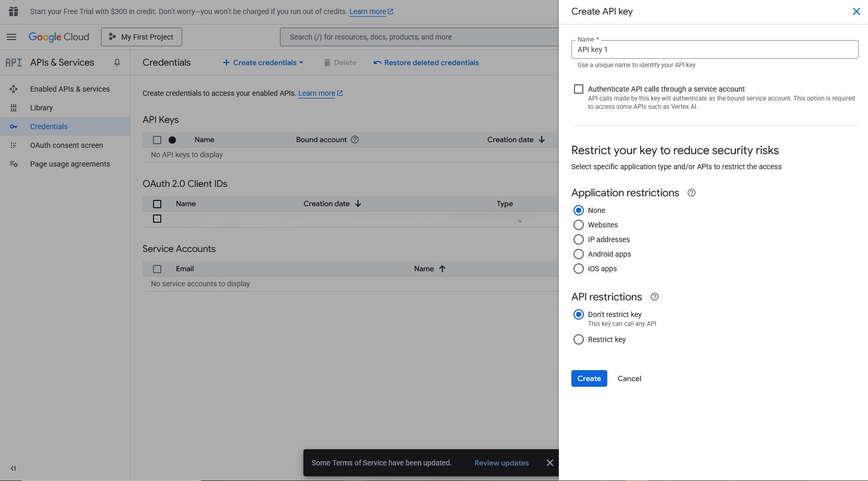Click the help icon next to Bound account
Screen dimensions: 868x481
tap(355, 140)
